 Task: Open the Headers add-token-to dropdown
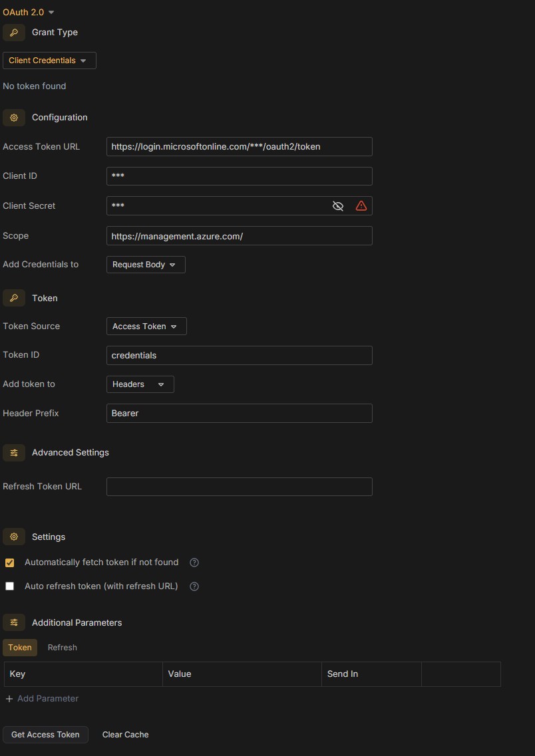(140, 384)
